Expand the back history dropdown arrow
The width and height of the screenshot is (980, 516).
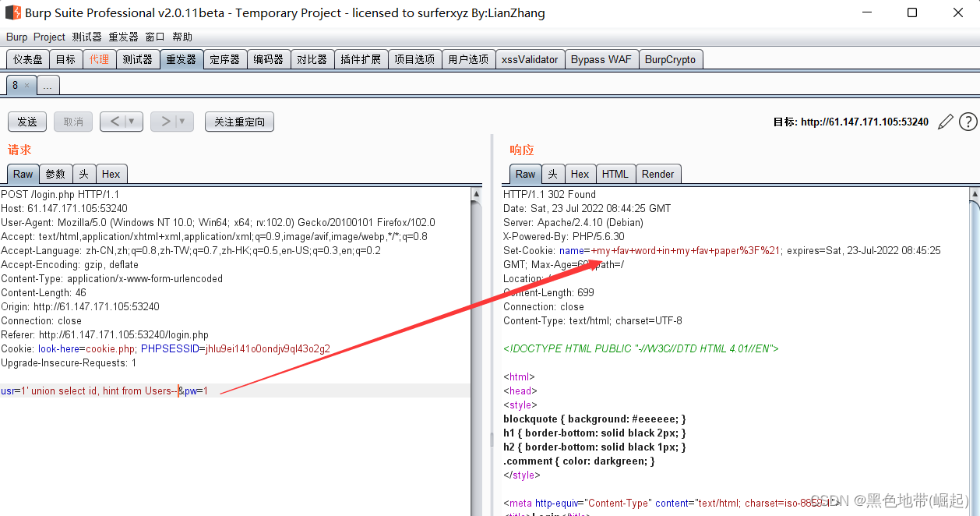click(132, 122)
